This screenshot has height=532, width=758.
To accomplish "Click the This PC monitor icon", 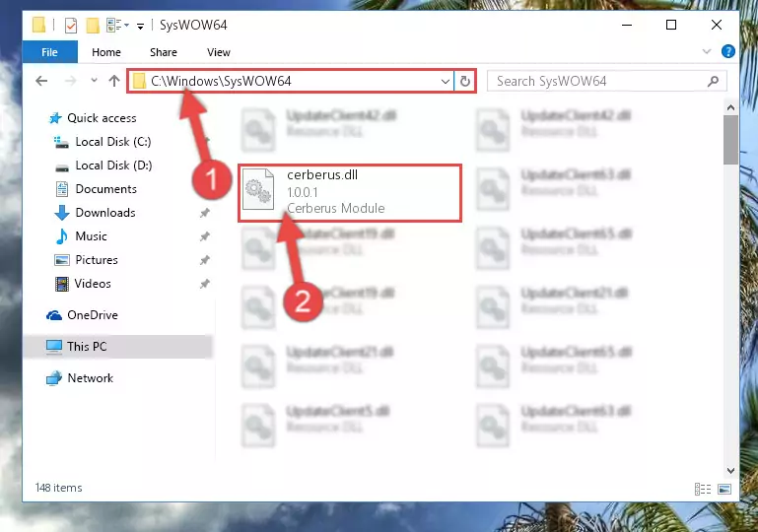I will [54, 347].
